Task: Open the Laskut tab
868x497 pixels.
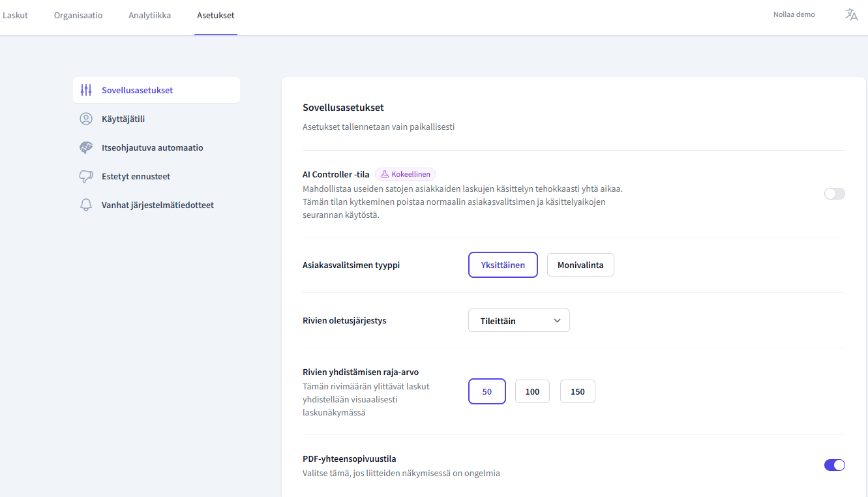Action: tap(15, 15)
